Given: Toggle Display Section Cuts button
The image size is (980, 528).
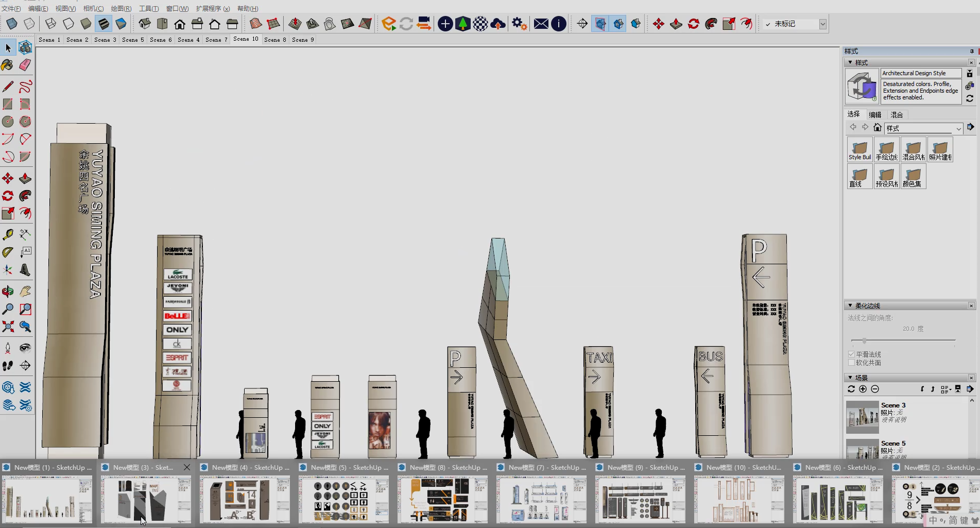Looking at the screenshot, I should coord(618,24).
